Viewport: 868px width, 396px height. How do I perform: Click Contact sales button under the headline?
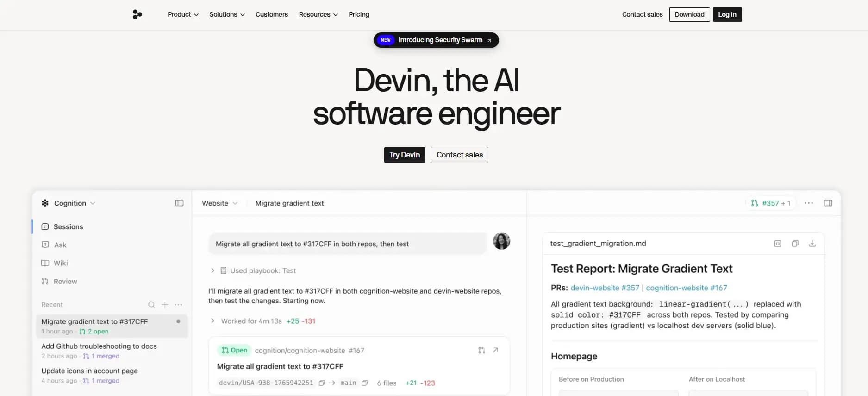coord(460,155)
